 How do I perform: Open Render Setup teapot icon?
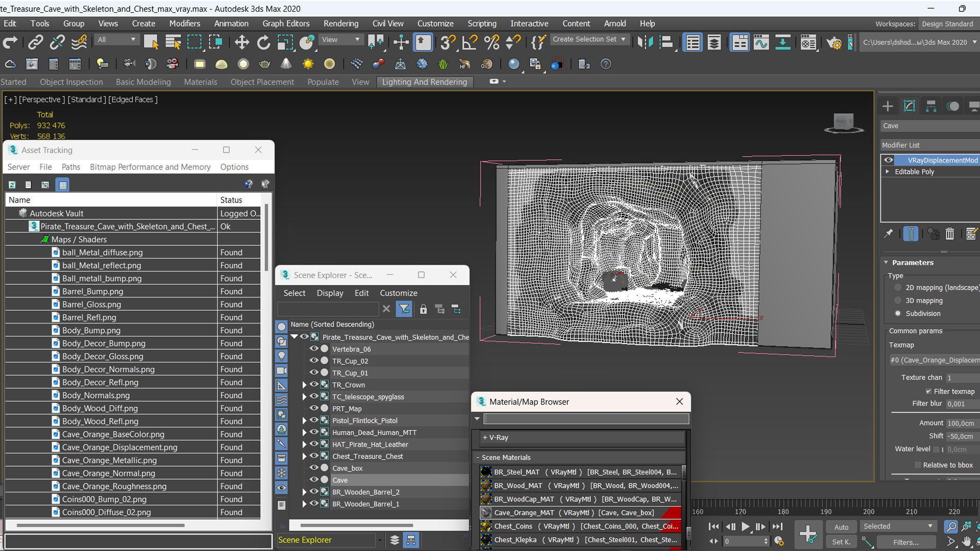[834, 42]
